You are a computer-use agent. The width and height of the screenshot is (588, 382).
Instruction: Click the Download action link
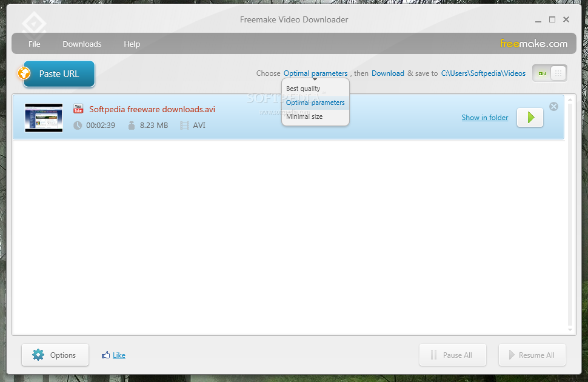pyautogui.click(x=388, y=73)
